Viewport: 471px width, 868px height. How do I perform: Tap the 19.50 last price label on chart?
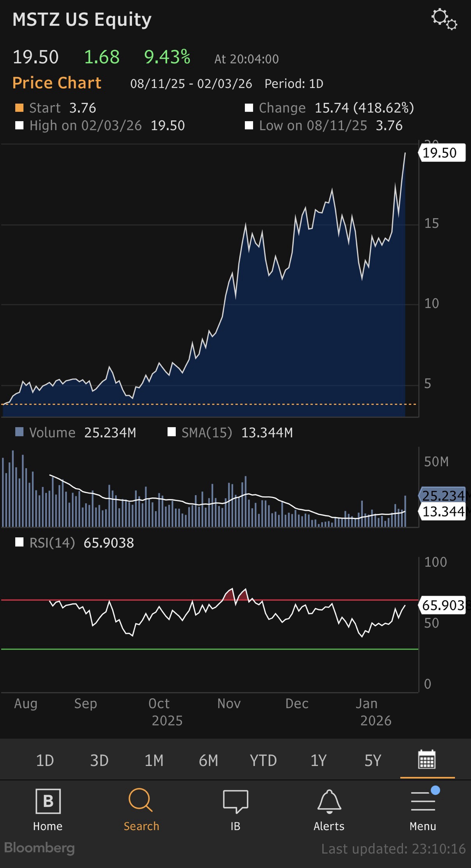(x=441, y=153)
